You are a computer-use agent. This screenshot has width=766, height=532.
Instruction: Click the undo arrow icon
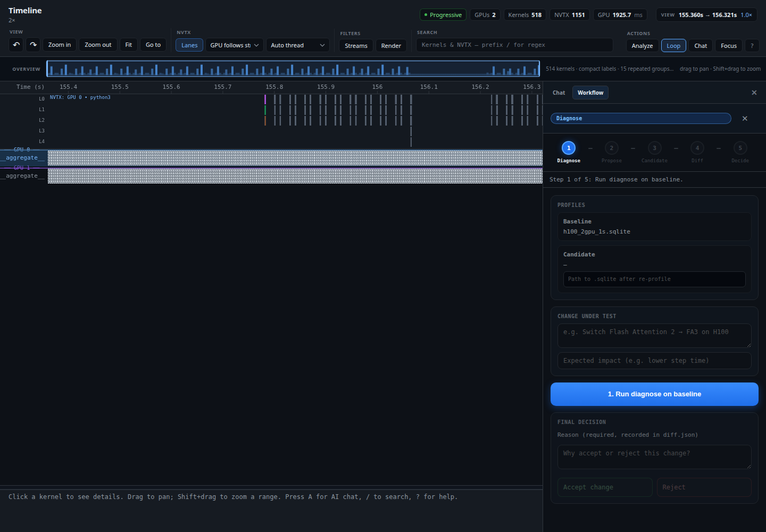(16, 45)
